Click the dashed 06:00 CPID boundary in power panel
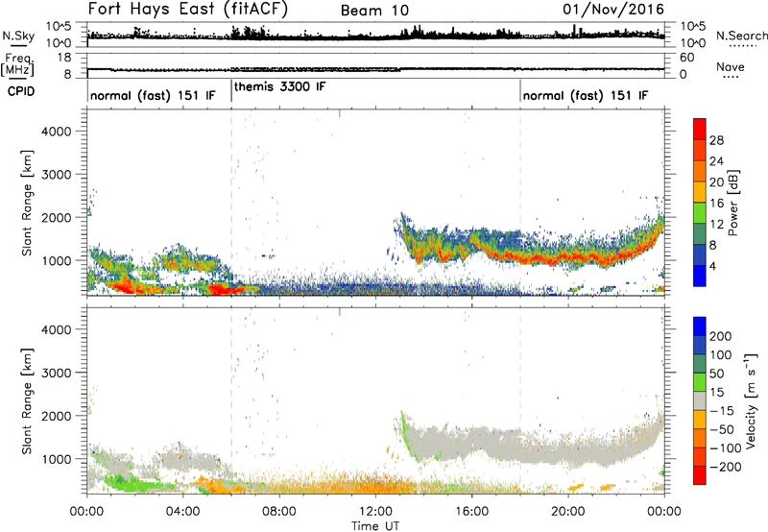Image resolution: width=768 pixels, height=532 pixels. pos(231,202)
